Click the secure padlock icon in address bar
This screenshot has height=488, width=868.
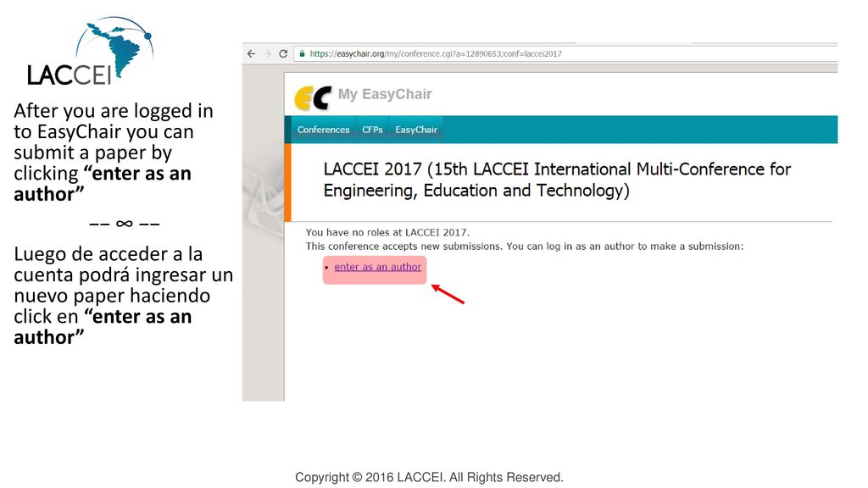click(x=302, y=53)
